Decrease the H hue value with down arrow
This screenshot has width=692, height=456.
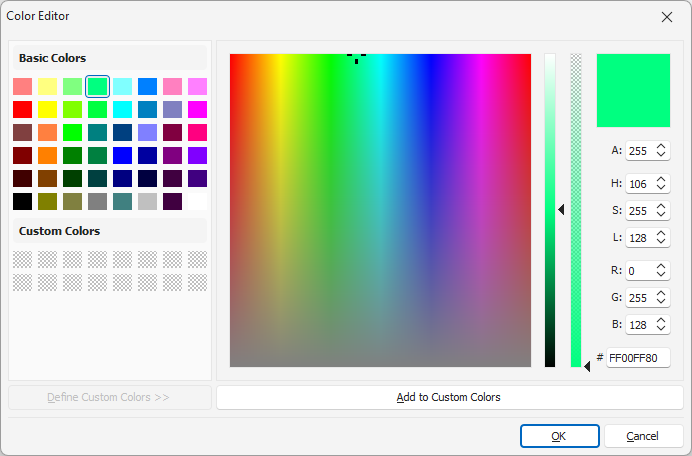(661, 187)
